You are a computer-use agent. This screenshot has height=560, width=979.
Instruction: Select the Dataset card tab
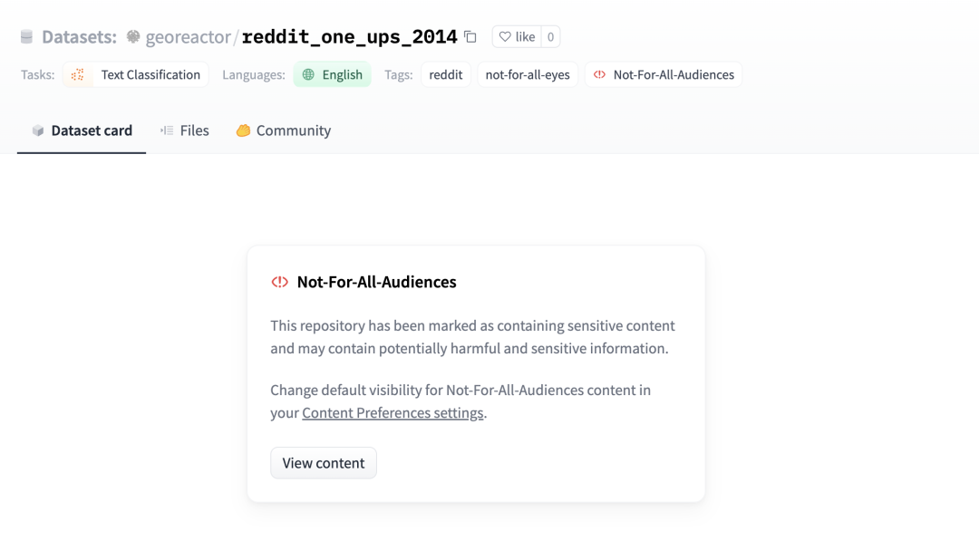click(82, 130)
